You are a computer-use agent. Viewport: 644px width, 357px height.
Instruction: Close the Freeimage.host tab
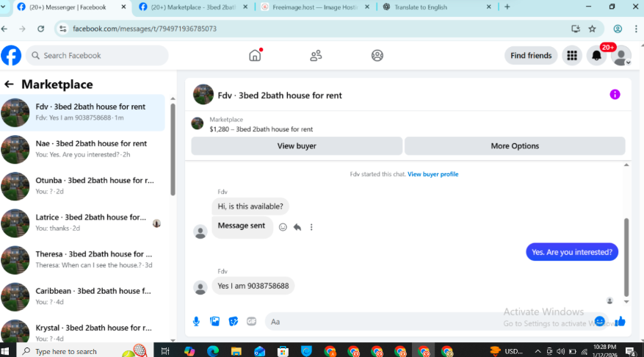click(367, 7)
